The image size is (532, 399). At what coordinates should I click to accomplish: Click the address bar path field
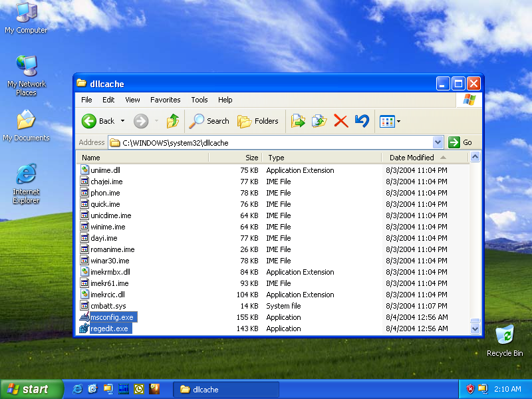point(271,143)
